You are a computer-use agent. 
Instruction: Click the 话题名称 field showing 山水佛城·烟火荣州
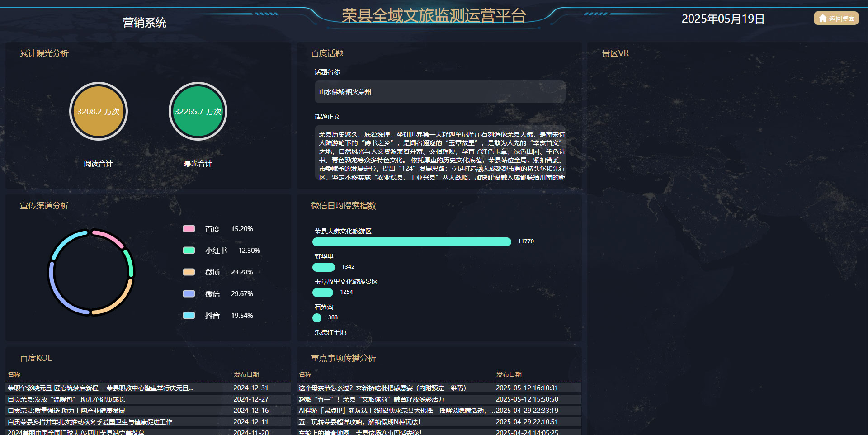[439, 91]
